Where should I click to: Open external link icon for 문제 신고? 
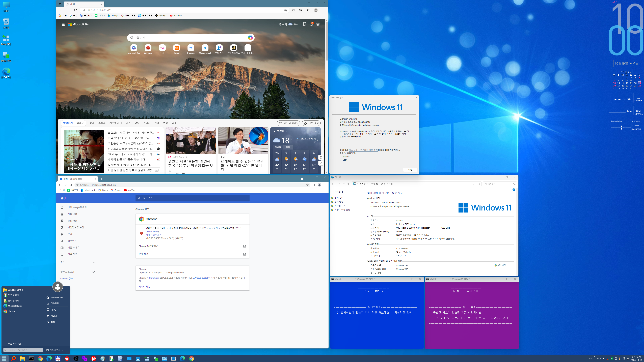click(245, 254)
